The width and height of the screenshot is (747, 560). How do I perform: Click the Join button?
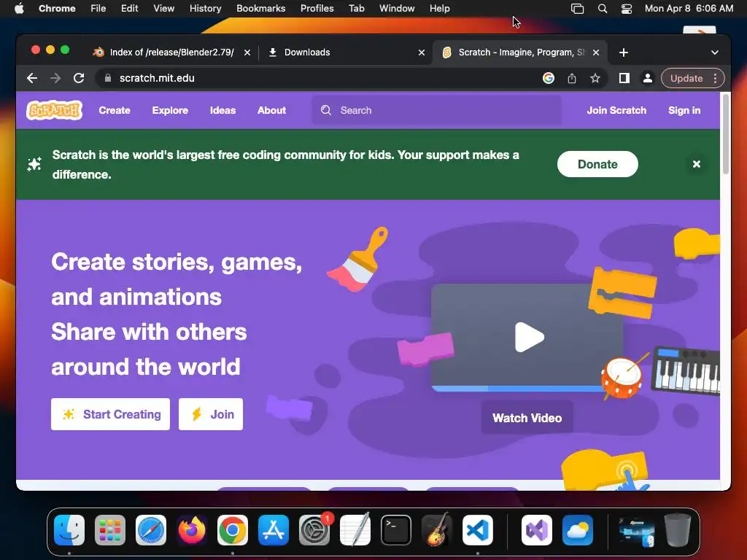point(211,414)
